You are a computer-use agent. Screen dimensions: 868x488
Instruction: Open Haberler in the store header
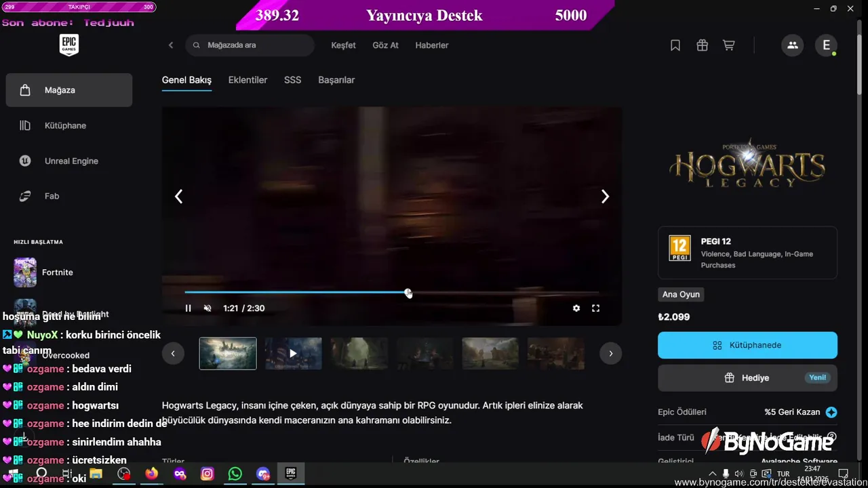(432, 45)
